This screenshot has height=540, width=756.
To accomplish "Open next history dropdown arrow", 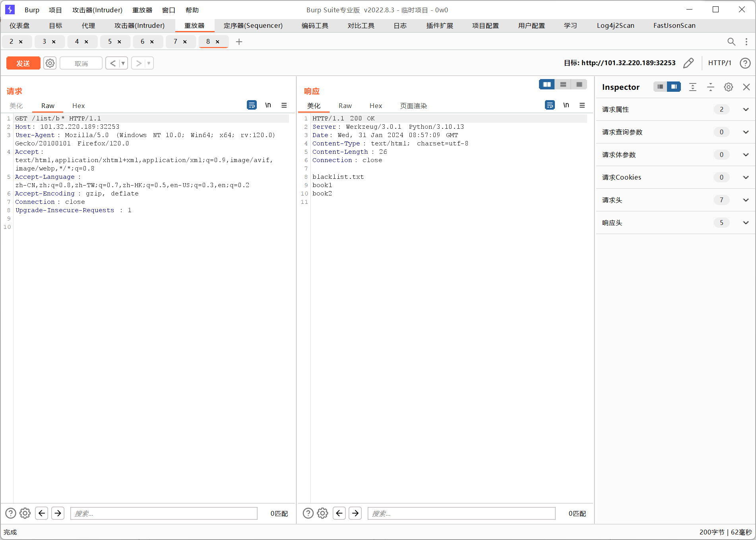I will [x=149, y=63].
